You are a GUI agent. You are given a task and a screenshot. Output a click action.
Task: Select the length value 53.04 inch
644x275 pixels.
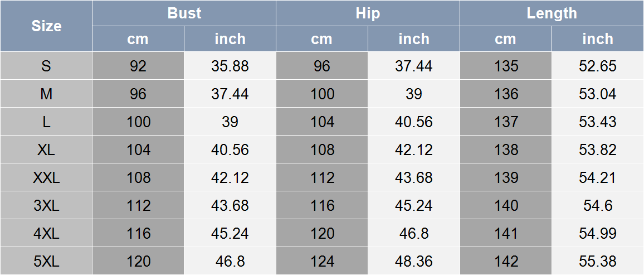pos(598,94)
